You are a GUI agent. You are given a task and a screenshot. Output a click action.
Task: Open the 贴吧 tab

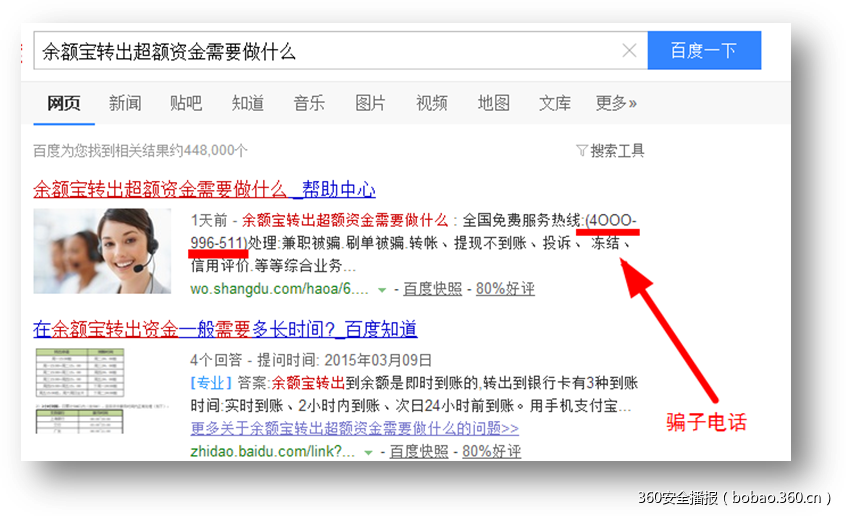click(x=186, y=103)
